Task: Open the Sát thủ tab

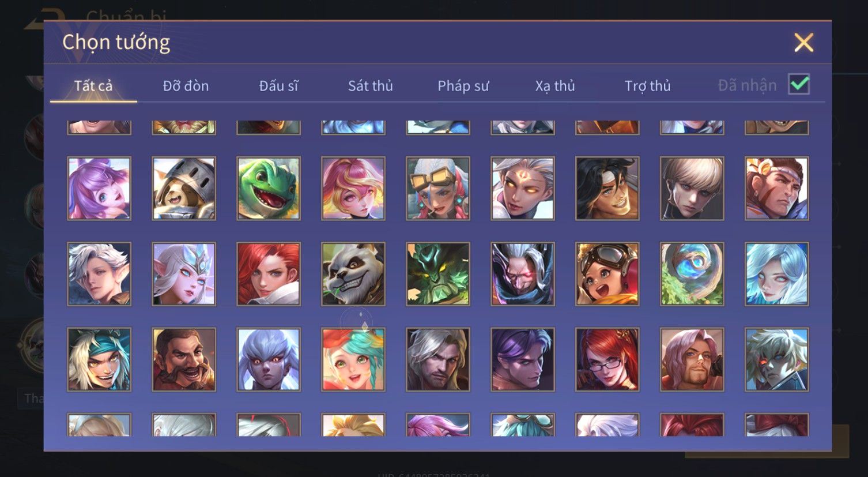Action: (x=370, y=86)
